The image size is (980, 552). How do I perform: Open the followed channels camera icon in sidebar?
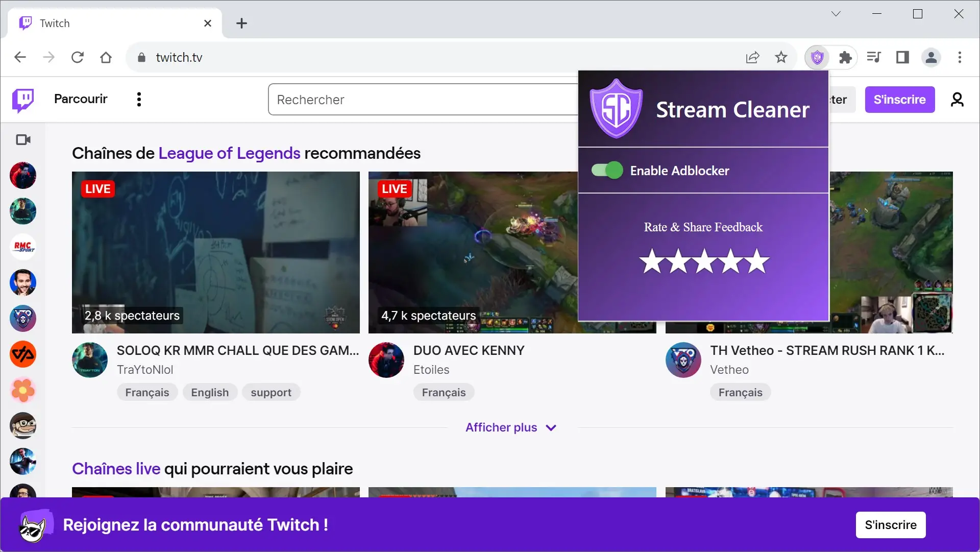tap(23, 139)
